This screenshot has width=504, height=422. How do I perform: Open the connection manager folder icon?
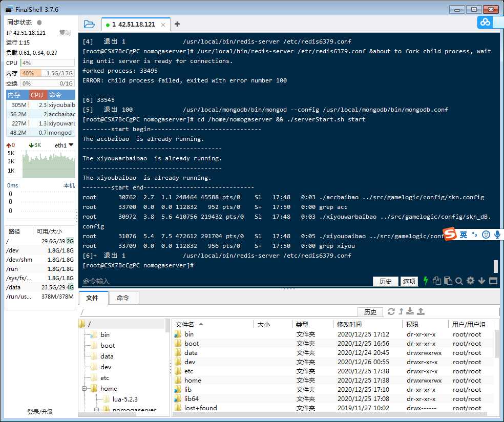pos(89,24)
